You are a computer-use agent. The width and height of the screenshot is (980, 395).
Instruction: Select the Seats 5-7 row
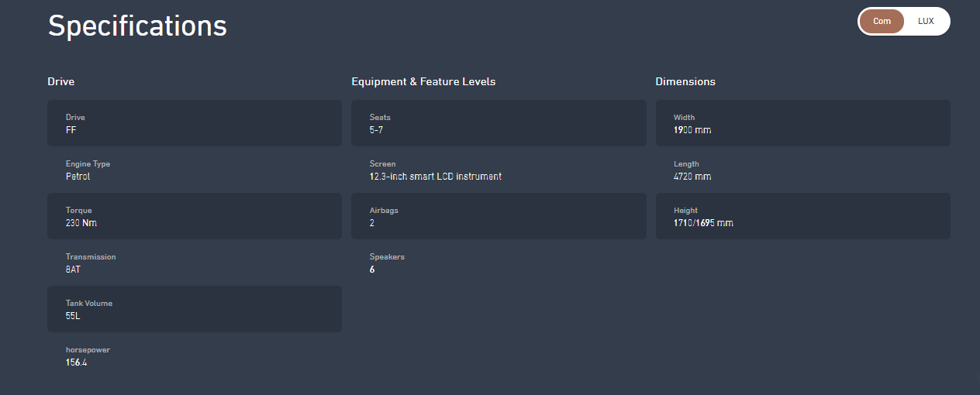pos(499,123)
